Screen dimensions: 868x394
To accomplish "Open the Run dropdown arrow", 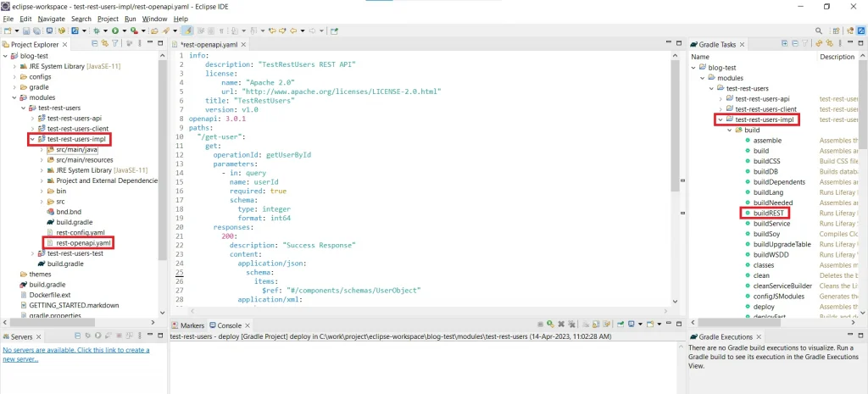I will coord(125,31).
